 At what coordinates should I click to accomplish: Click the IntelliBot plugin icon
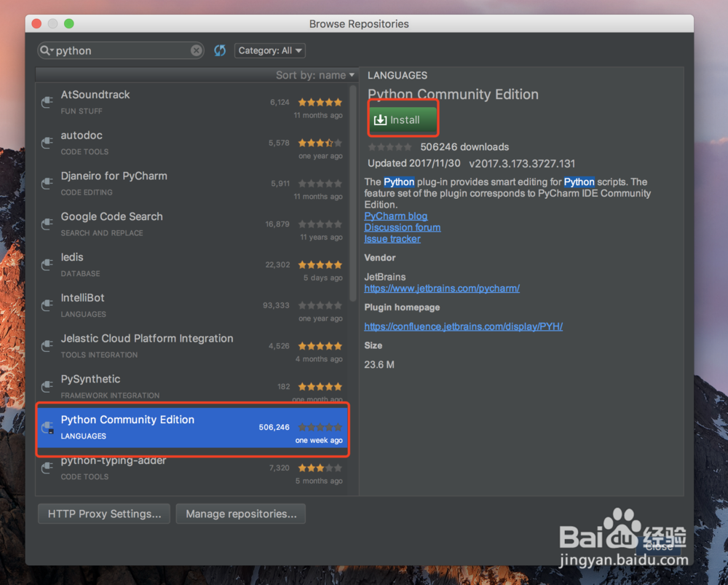point(47,305)
